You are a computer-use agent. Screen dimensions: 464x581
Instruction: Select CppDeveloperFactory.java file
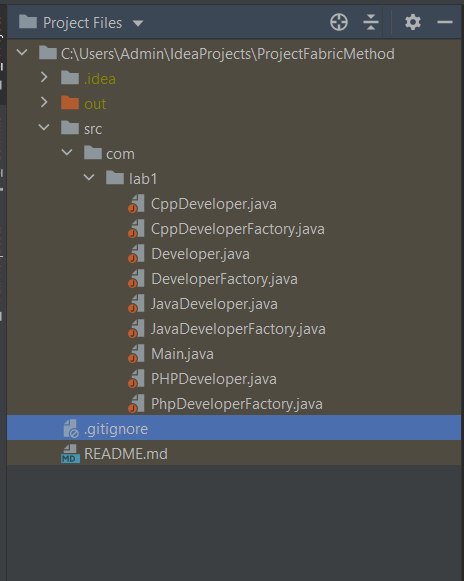[x=238, y=229]
